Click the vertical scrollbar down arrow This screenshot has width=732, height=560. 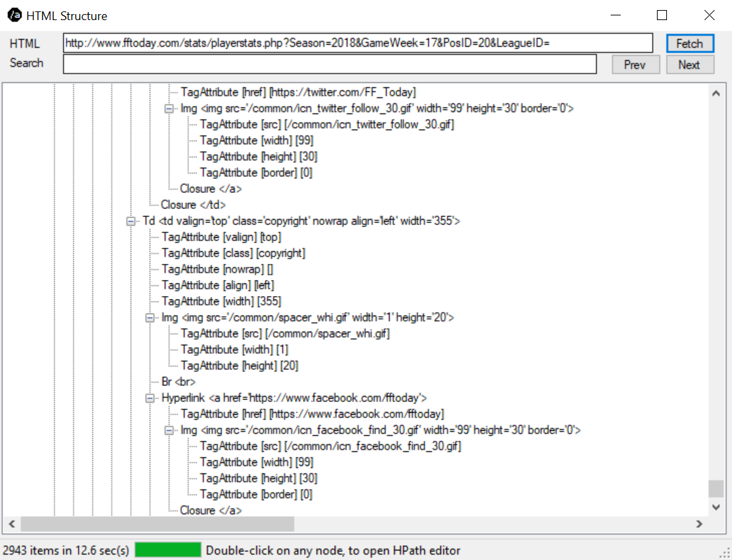click(x=716, y=507)
